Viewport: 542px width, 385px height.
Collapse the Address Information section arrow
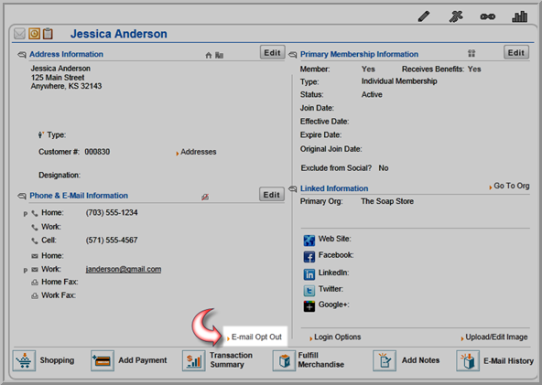22,55
